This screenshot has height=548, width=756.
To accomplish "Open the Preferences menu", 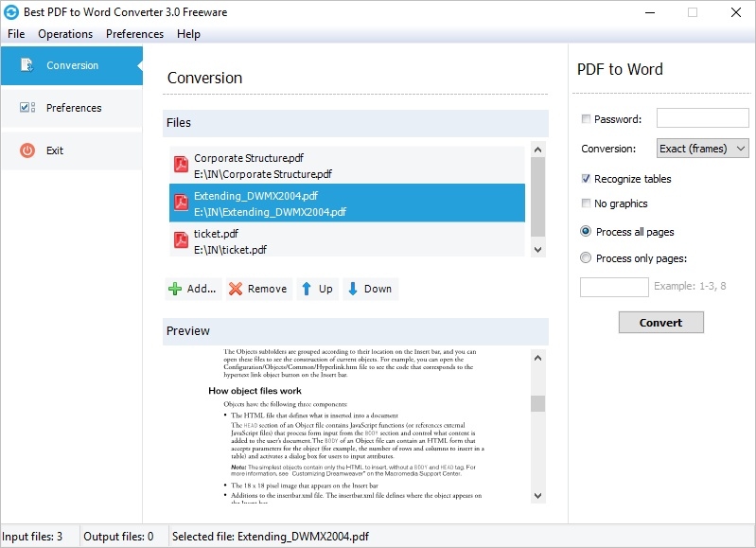I will click(135, 34).
